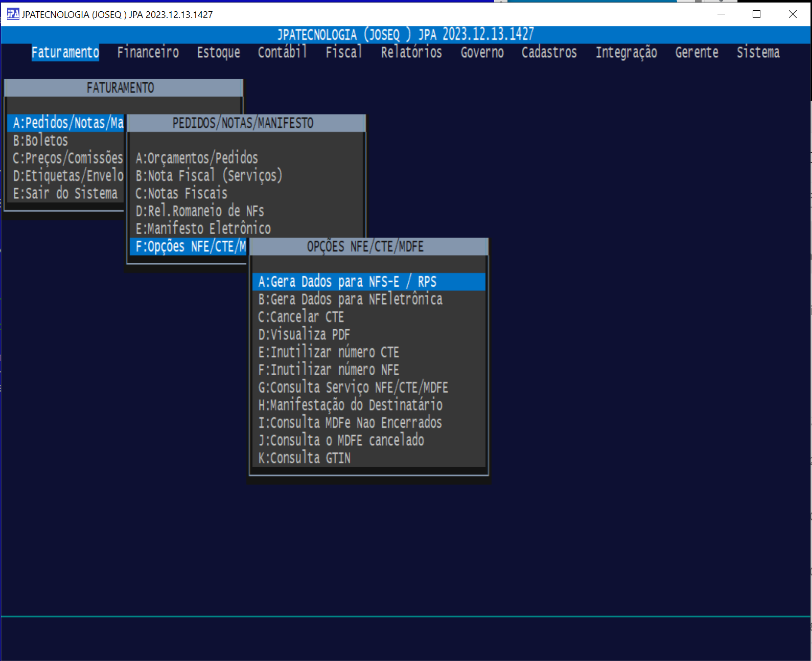Choose E:Manifesto Eletrônico entry
This screenshot has height=661, width=812.
pyautogui.click(x=203, y=229)
